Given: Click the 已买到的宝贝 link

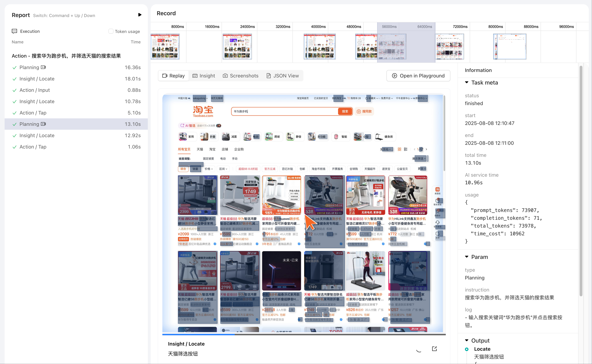Looking at the screenshot, I should tap(321, 98).
